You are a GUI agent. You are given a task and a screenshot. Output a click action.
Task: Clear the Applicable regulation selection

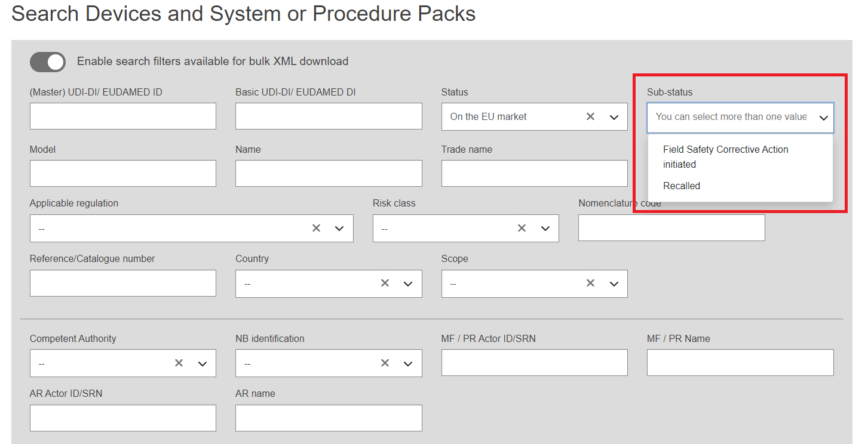[x=317, y=228]
